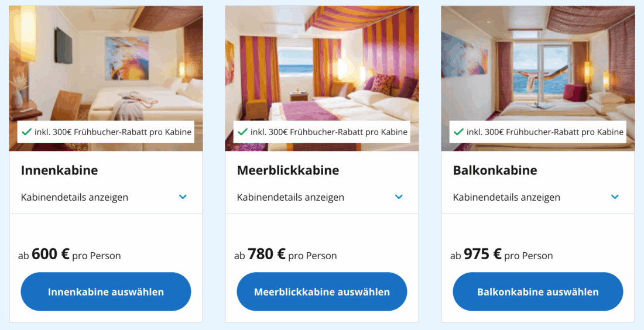Expand Balkonkabine details with chevron arrow
This screenshot has width=644, height=330.
tap(615, 197)
